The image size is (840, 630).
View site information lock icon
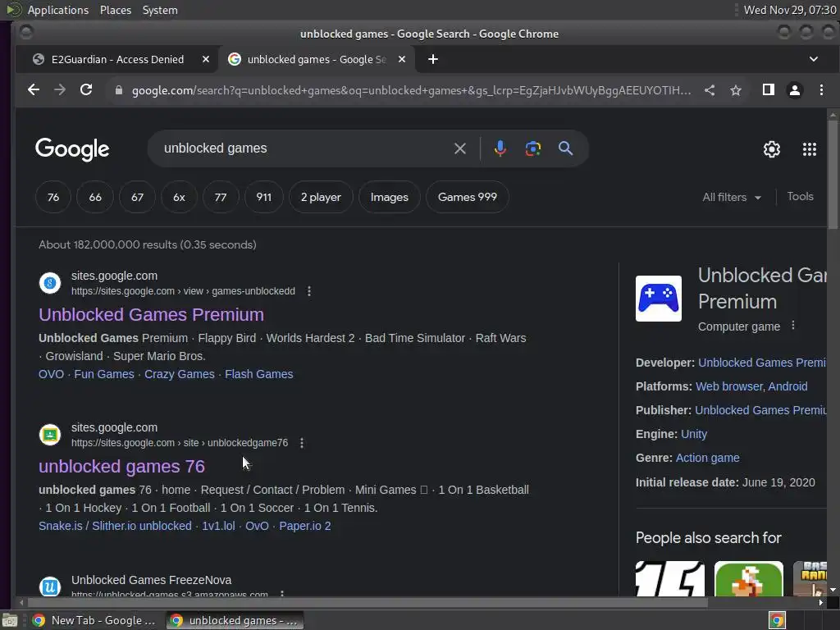click(x=119, y=90)
